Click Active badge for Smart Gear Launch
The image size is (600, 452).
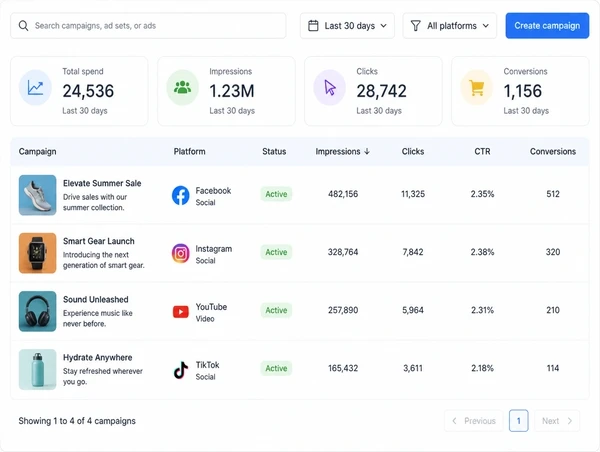click(276, 252)
